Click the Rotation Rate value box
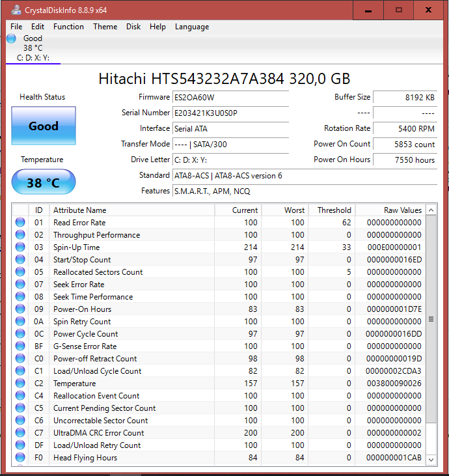This screenshot has height=476, width=449. pos(405,128)
